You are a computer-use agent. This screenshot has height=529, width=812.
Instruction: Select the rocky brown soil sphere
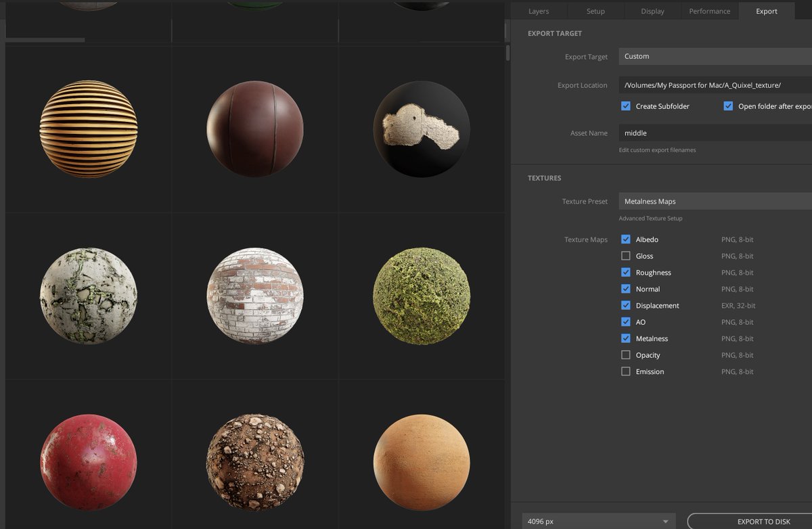pyautogui.click(x=255, y=463)
